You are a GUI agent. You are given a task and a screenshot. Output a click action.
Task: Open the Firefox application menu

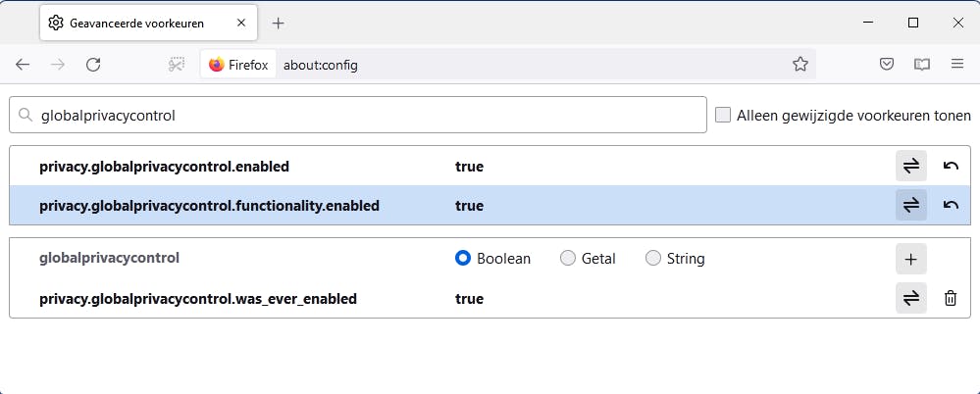956,65
